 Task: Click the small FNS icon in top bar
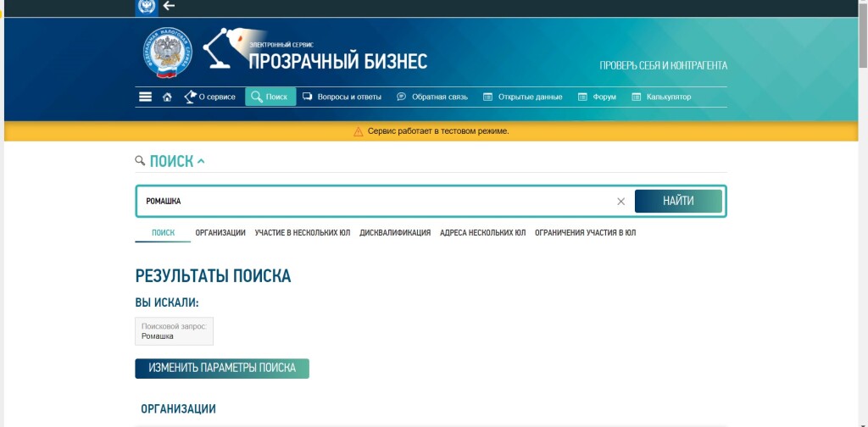[147, 6]
